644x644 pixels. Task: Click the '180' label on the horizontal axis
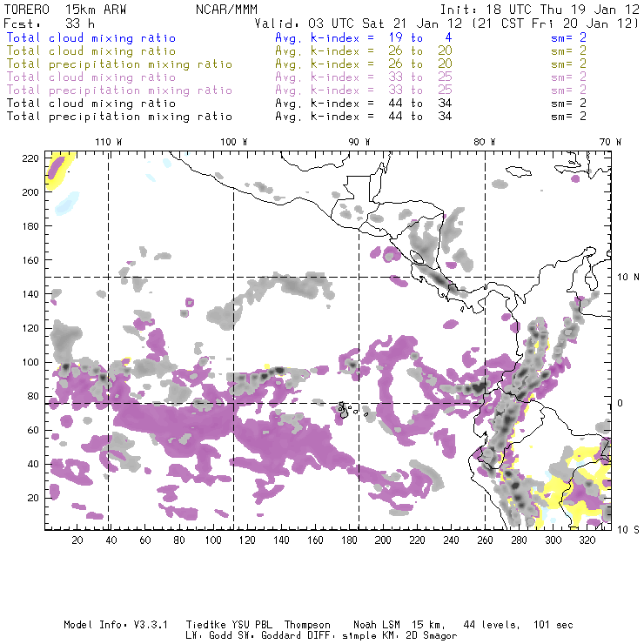(x=349, y=540)
